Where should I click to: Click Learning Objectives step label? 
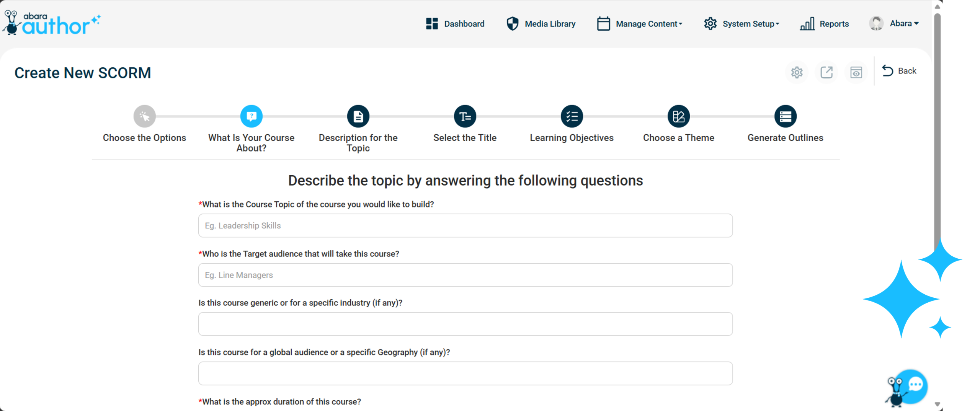pyautogui.click(x=572, y=138)
